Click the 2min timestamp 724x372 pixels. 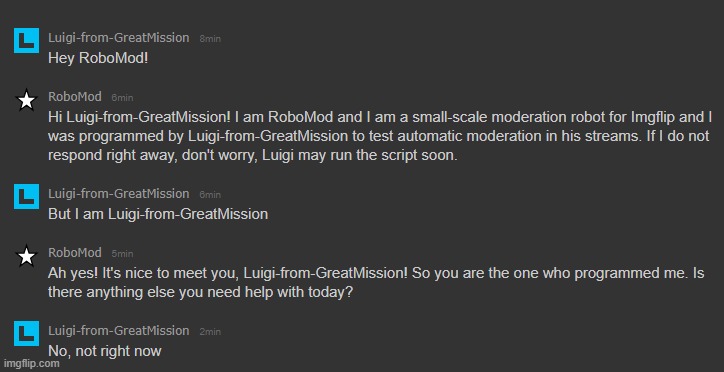210,332
